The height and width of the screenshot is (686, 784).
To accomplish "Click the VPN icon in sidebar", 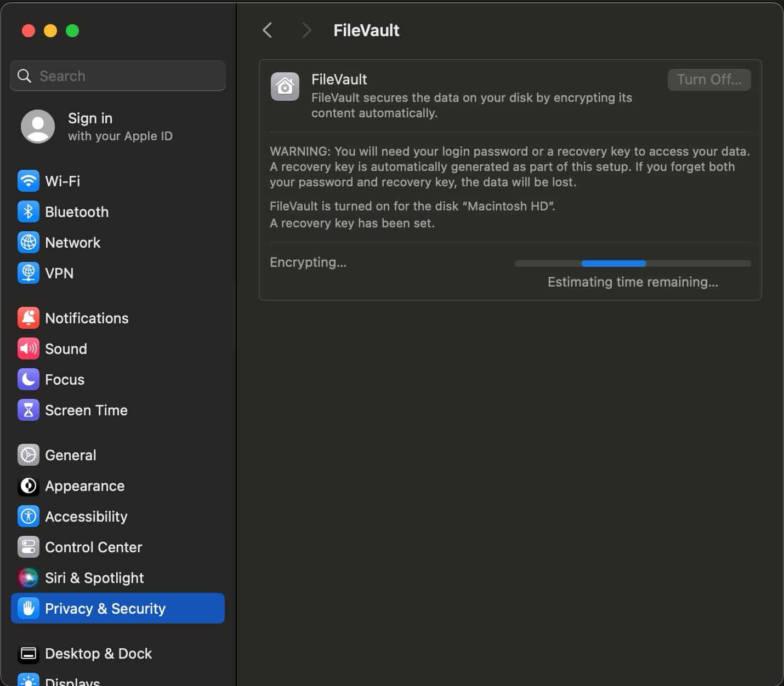I will click(29, 273).
